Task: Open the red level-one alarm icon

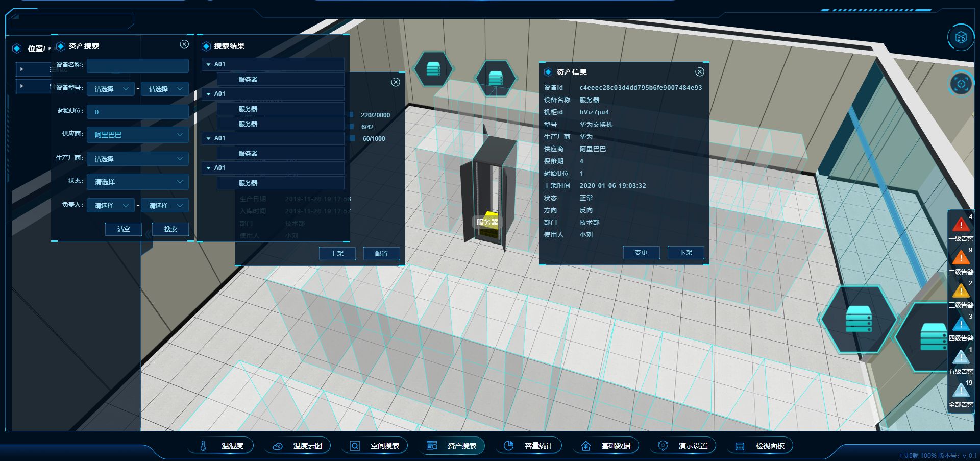Action: pyautogui.click(x=961, y=225)
